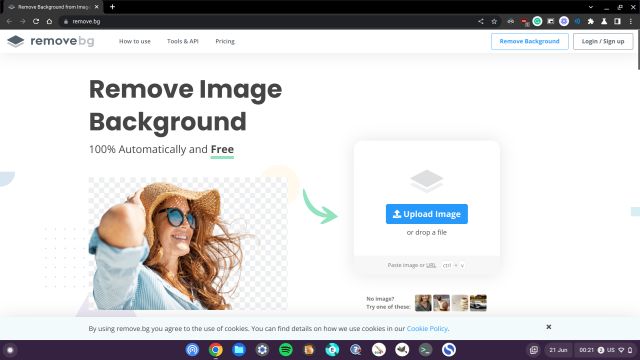
Task: Open the Chrome three-dot menu
Action: point(631,21)
